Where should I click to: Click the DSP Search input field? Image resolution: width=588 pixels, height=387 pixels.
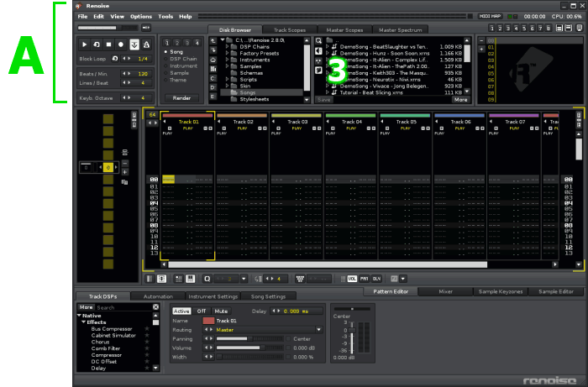(123, 307)
